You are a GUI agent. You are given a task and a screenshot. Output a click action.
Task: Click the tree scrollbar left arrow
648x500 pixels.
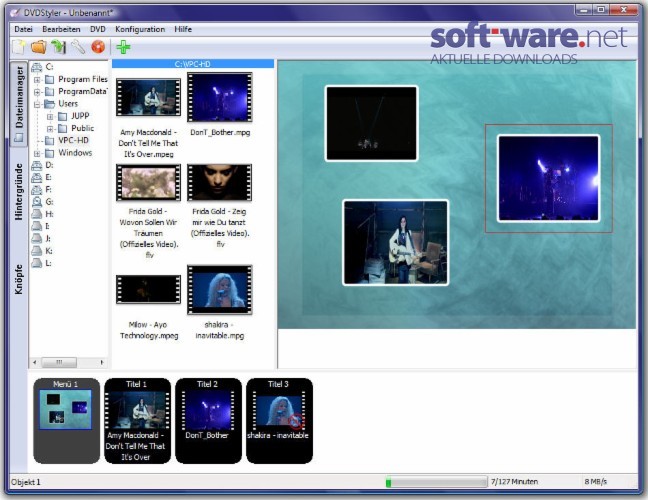pyautogui.click(x=35, y=362)
